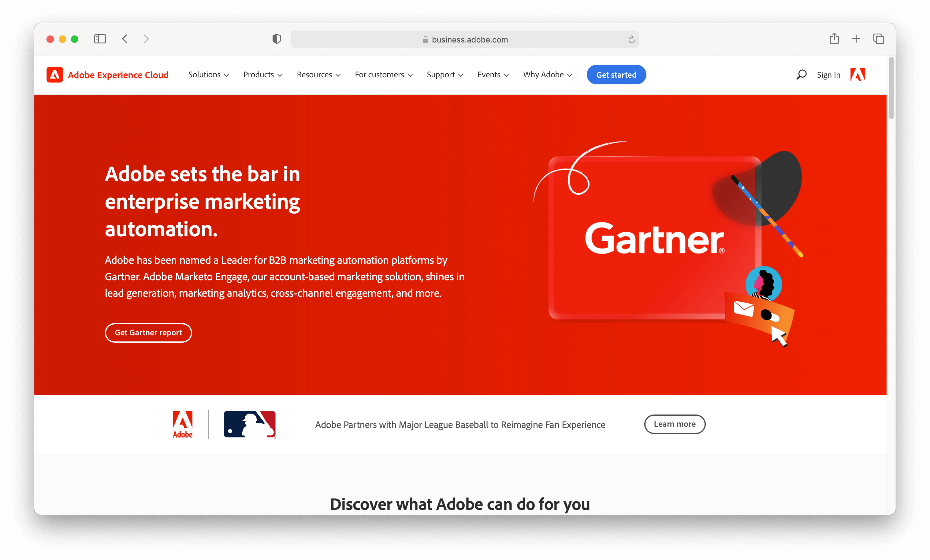This screenshot has width=930, height=560.
Task: Select the Events navigation item
Action: (492, 75)
